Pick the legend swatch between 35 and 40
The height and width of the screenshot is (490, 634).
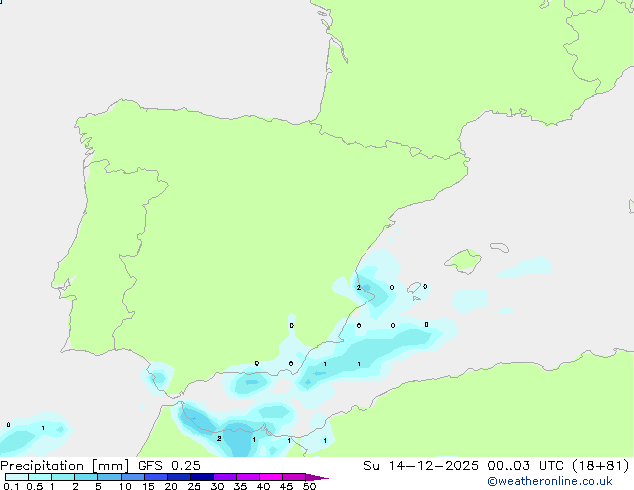pyautogui.click(x=248, y=477)
